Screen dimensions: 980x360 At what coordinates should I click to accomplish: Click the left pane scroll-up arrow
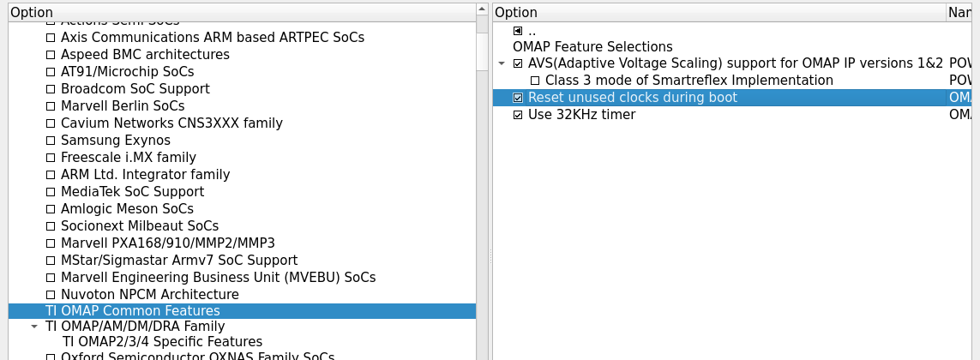click(482, 10)
